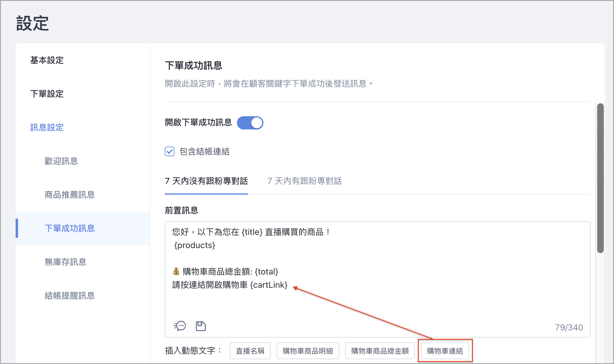Click the 前置訊息 label

pyautogui.click(x=182, y=210)
